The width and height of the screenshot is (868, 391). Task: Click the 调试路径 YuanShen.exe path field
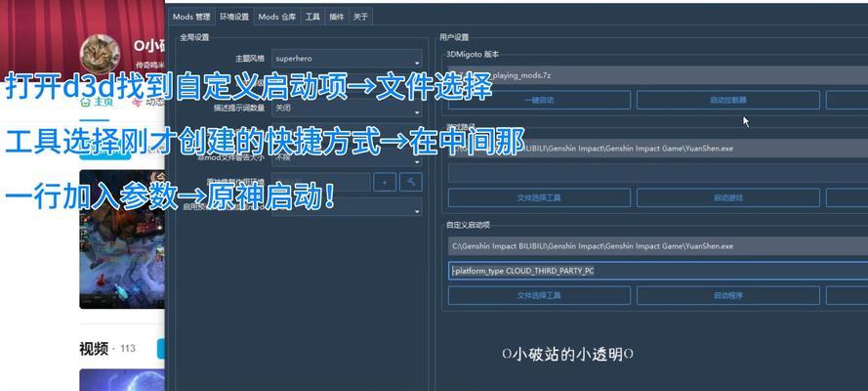658,149
